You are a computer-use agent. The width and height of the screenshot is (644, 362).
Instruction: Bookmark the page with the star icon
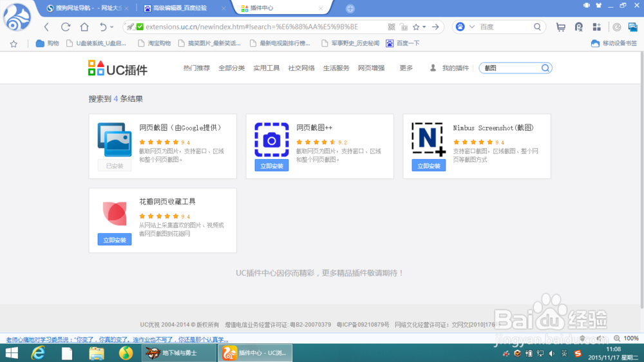pyautogui.click(x=416, y=27)
